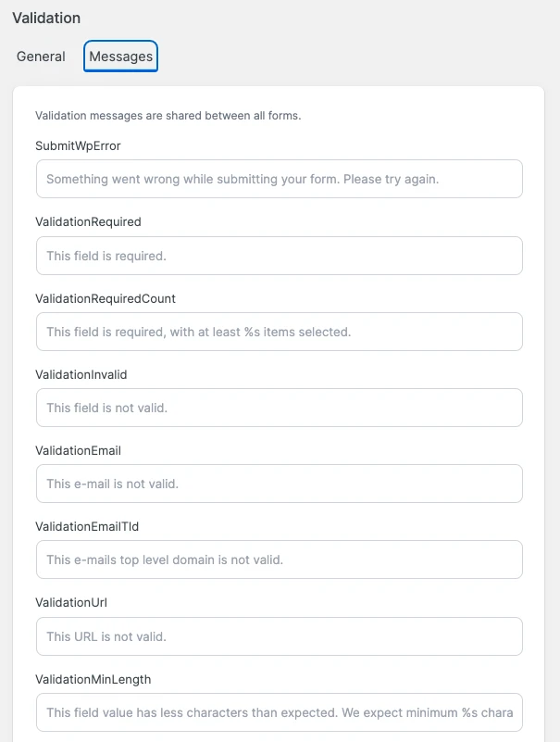Select the ValidationRequiredCount label text

[x=106, y=298]
